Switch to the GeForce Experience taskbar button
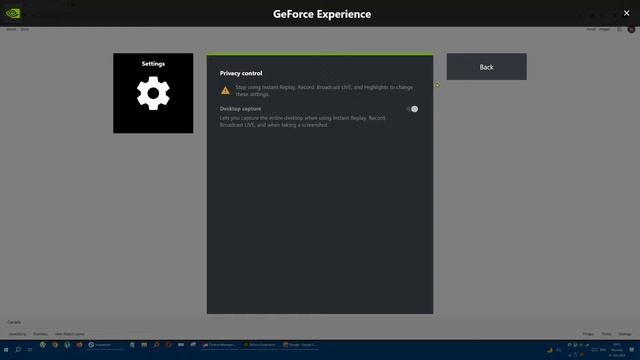640x360 pixels. (x=260, y=345)
